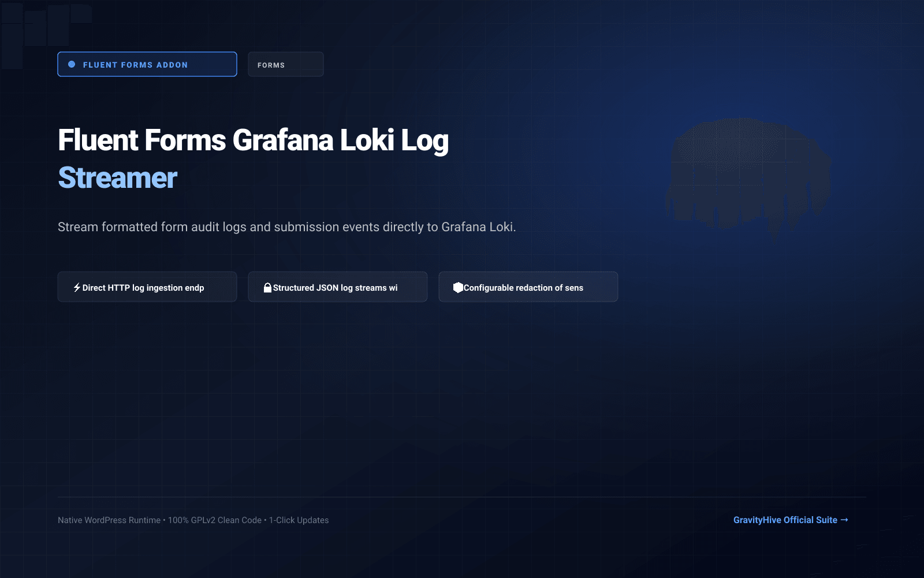The height and width of the screenshot is (578, 924).
Task: Click the shield icon on Configurable redaction chip
Action: tap(458, 287)
